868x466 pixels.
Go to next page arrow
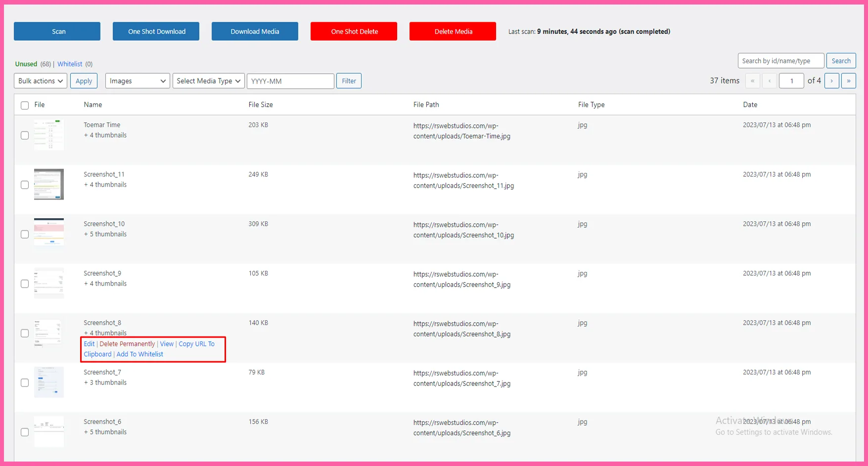831,81
